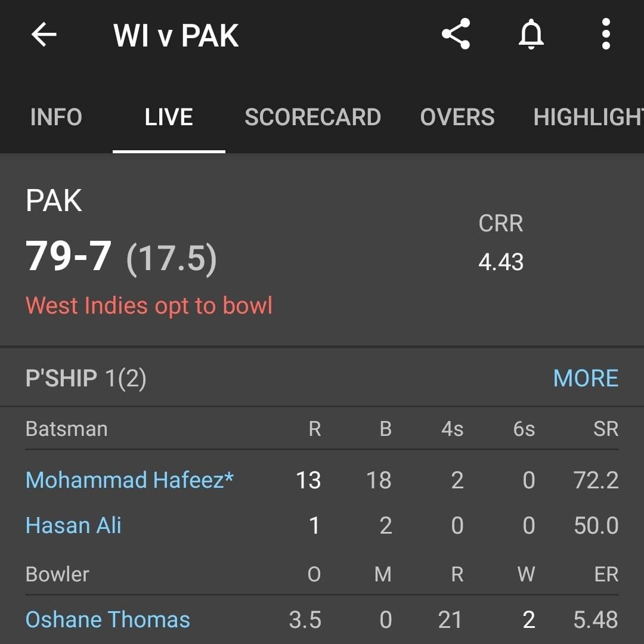
Task: Open Oshane Thomas bowler profile
Action: click(107, 620)
